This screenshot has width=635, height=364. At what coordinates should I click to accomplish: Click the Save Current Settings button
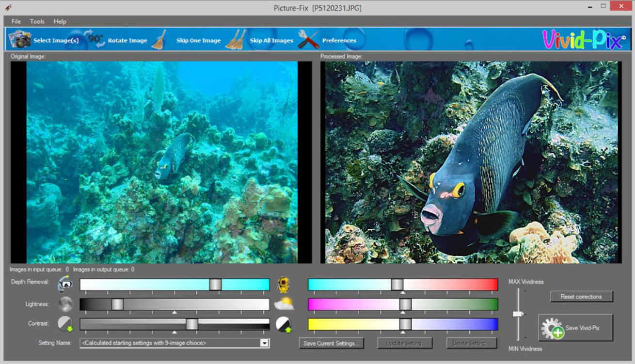(332, 343)
